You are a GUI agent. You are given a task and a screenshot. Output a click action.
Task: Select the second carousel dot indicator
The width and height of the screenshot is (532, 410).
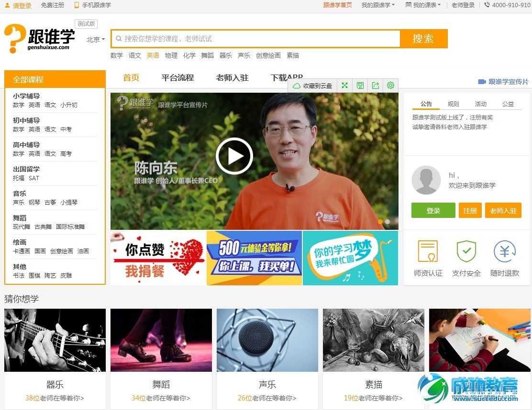388,222
